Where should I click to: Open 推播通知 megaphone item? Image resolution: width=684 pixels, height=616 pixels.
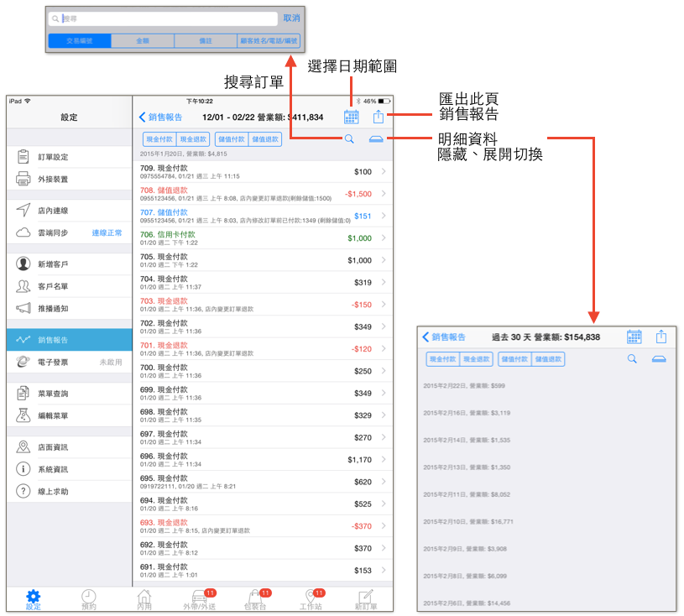click(x=70, y=309)
